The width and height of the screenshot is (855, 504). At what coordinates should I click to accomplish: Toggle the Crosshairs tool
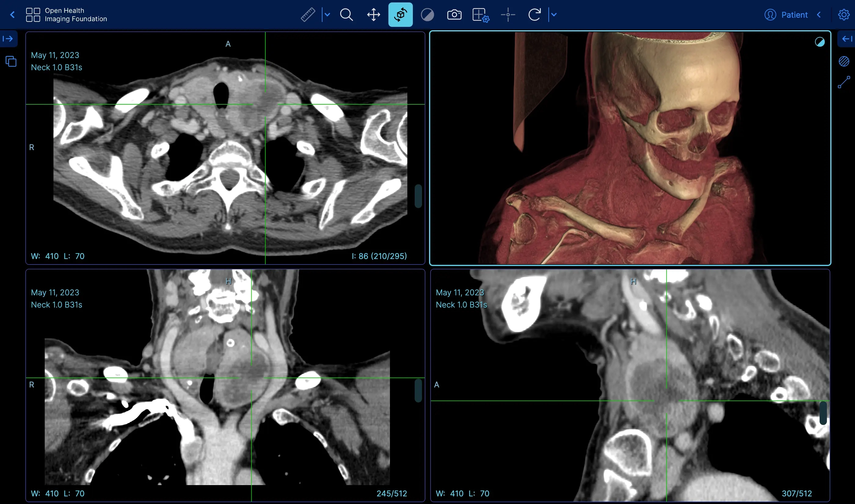pos(508,15)
